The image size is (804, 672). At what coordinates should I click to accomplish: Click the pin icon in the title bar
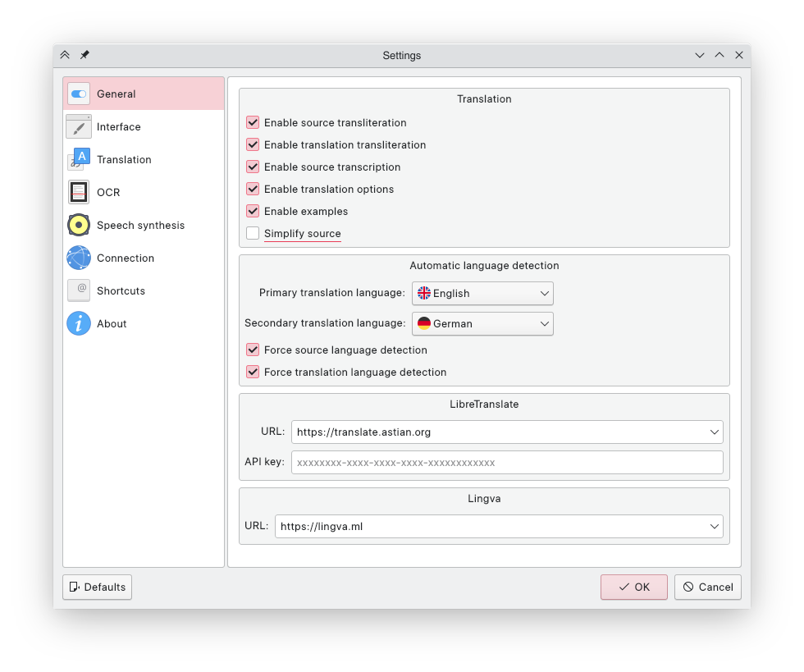85,55
